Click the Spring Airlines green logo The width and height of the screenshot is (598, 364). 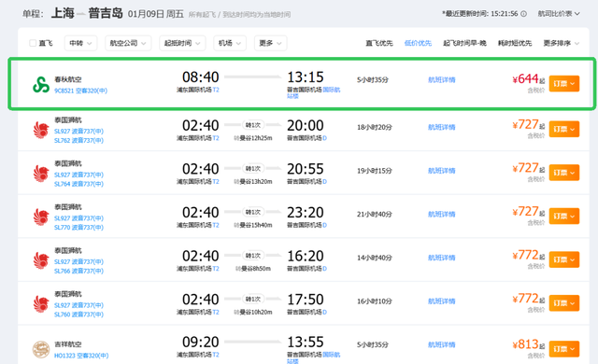41,85
